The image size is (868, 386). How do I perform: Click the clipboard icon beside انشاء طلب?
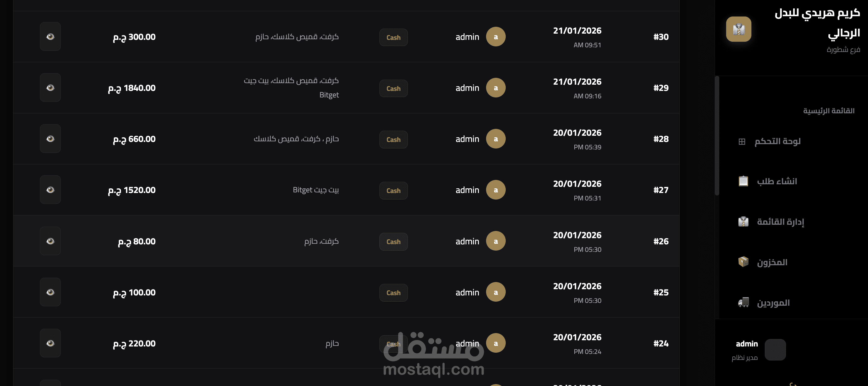(743, 181)
